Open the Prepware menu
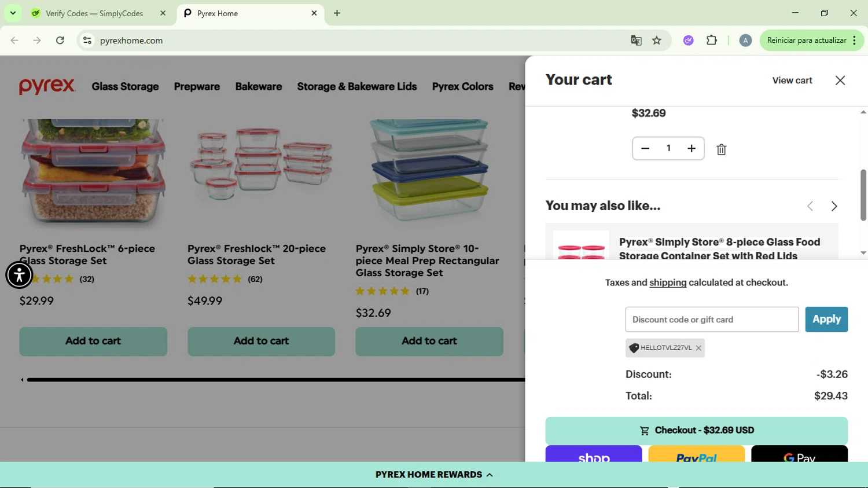This screenshot has height=488, width=868. (x=197, y=86)
